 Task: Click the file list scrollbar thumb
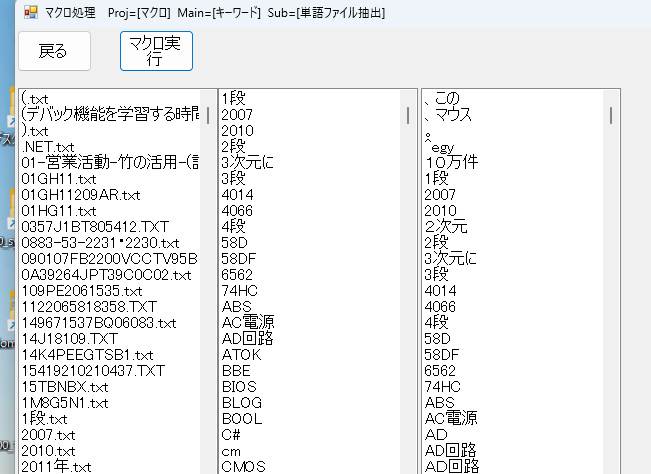[208, 116]
